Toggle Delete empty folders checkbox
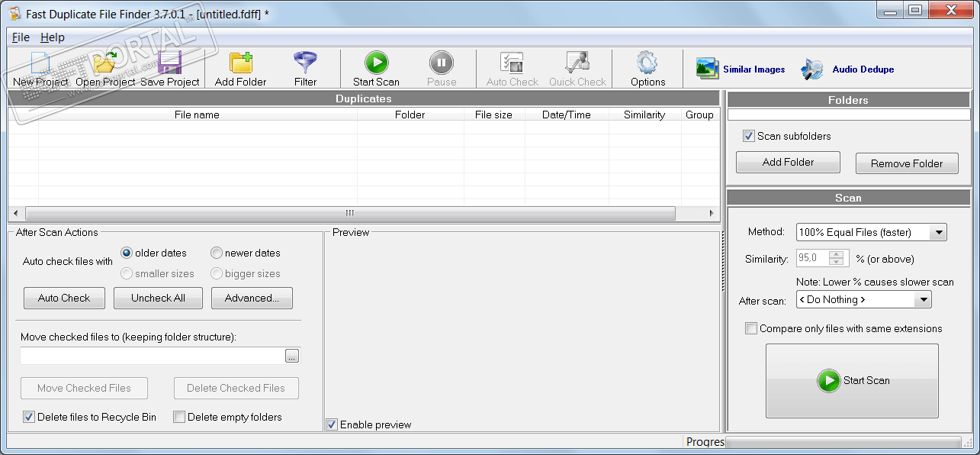980x455 pixels. (179, 417)
